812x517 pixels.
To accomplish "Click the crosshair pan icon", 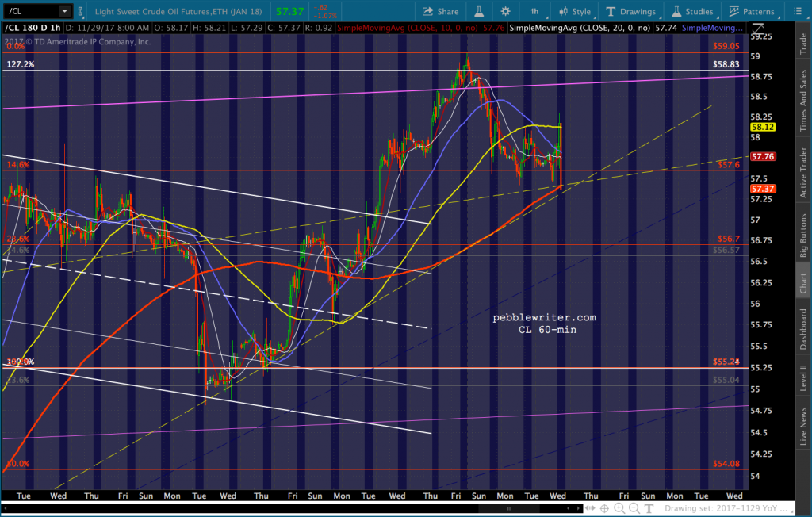I will click(604, 509).
